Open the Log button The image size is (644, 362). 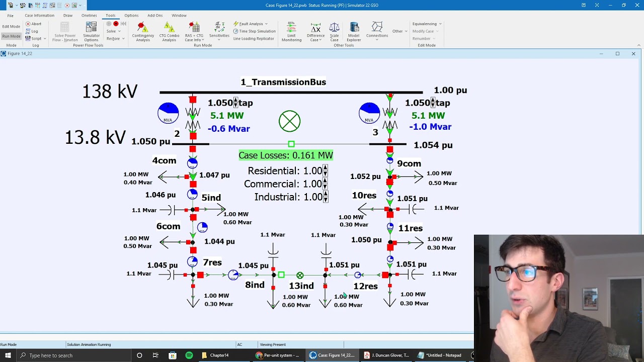32,31
